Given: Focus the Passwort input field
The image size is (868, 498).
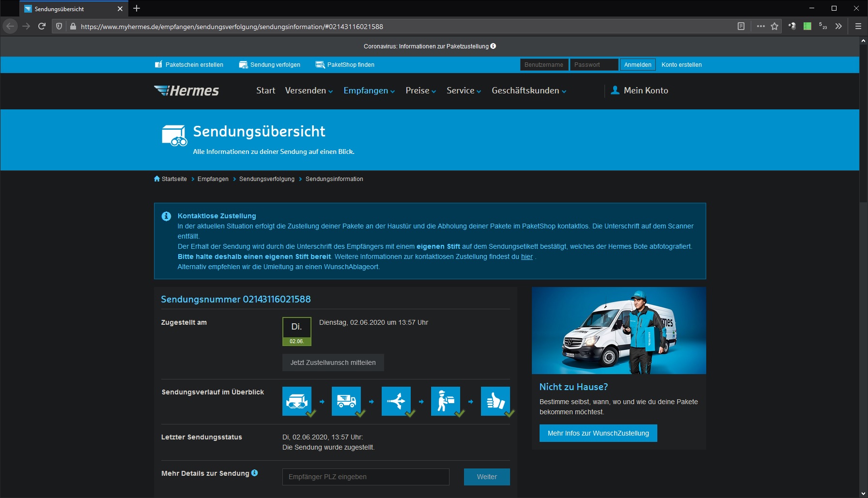Looking at the screenshot, I should click(594, 65).
